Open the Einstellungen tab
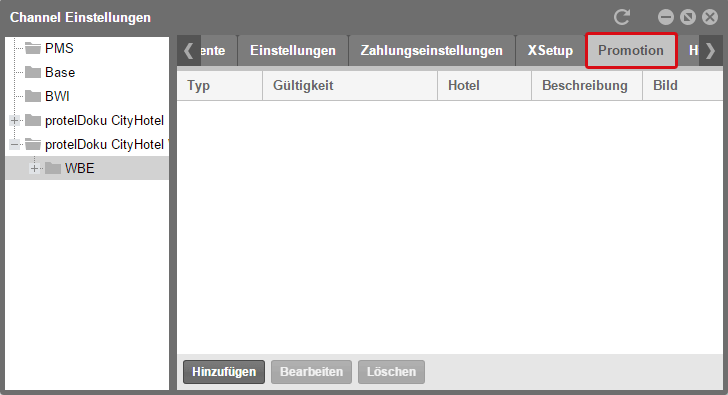 [x=293, y=51]
